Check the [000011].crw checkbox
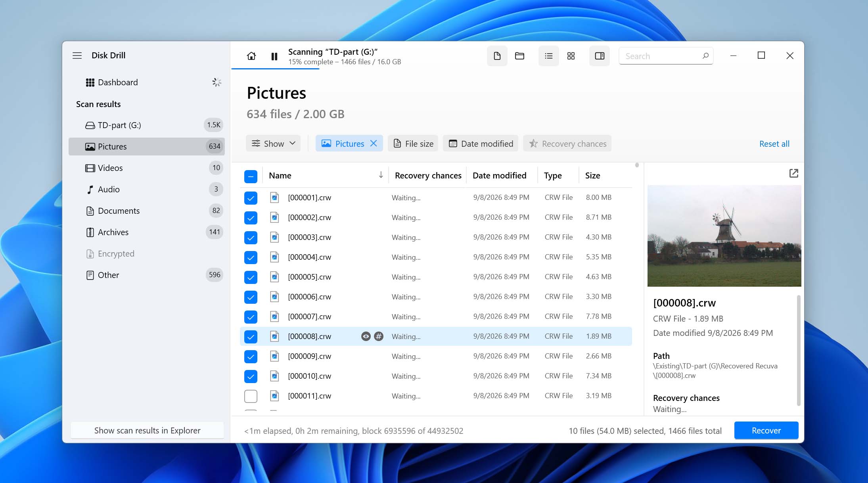The width and height of the screenshot is (868, 483). pyautogui.click(x=251, y=396)
